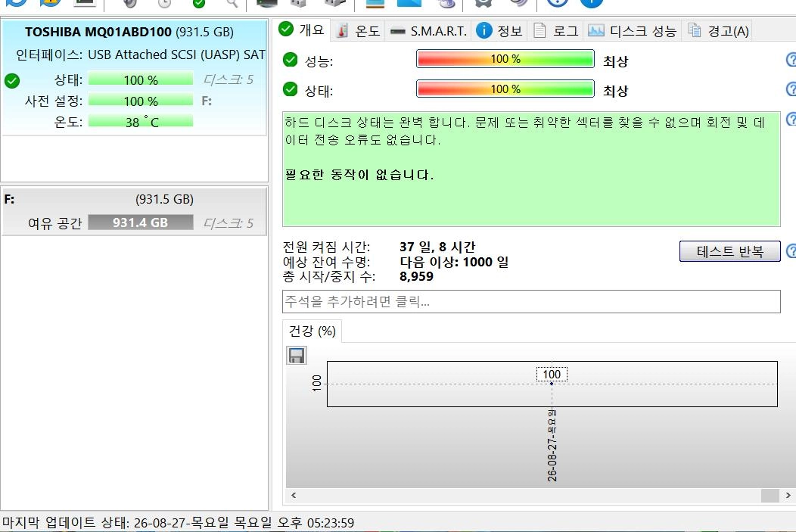Open help icon next to 상태 rating
796x532 pixels.
pyautogui.click(x=791, y=89)
